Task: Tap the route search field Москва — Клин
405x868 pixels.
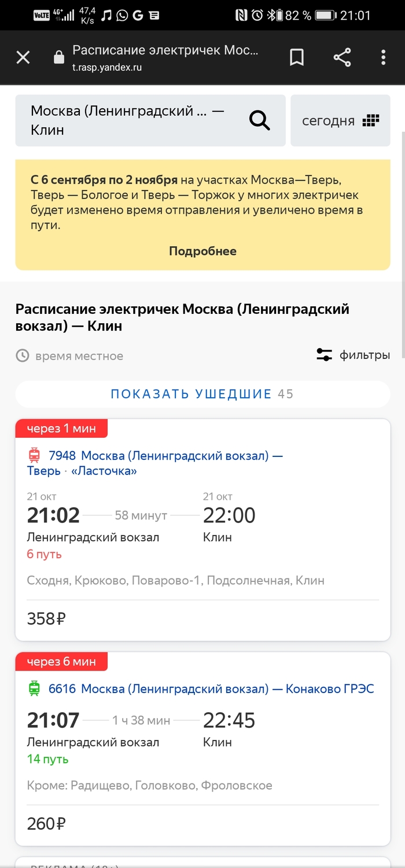Action: point(127,120)
